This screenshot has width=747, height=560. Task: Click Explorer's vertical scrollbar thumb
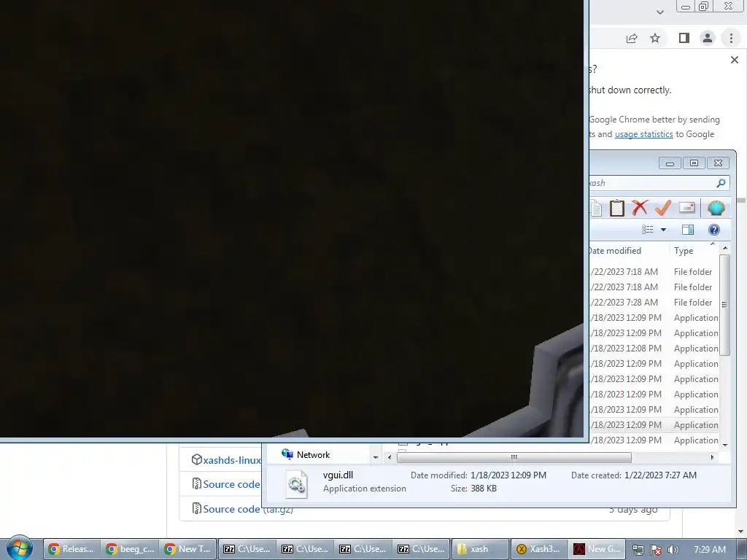click(x=724, y=305)
